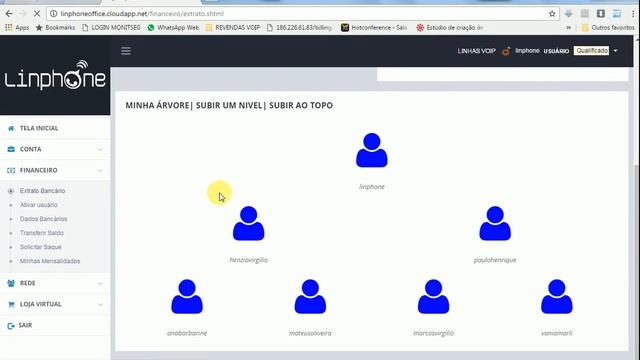Select mateusoliveira's avatar in the tree
The image size is (640, 360).
310,296
